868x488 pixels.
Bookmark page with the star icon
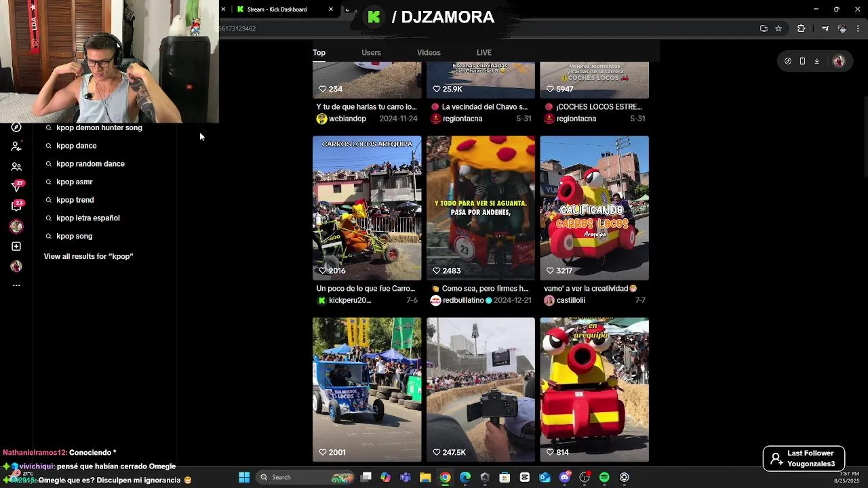pos(778,28)
